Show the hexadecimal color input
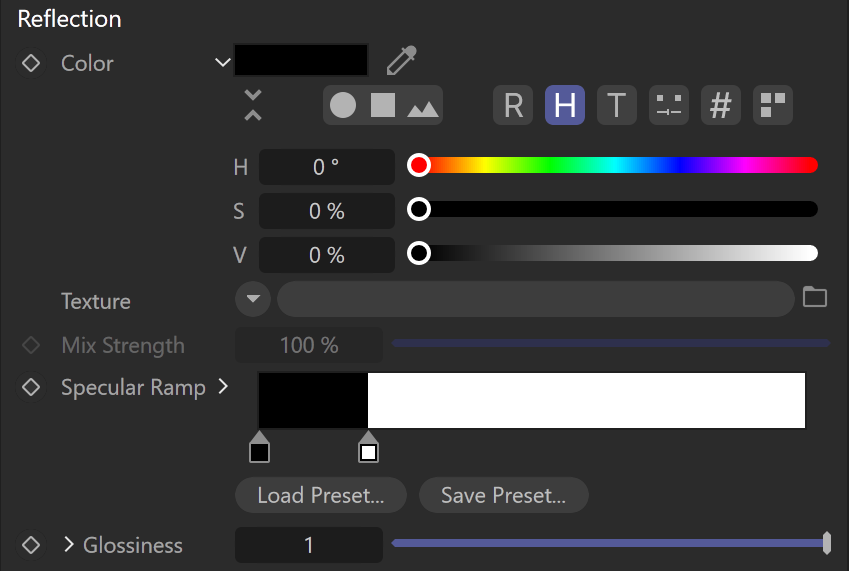Viewport: 849px width, 571px height. click(721, 105)
